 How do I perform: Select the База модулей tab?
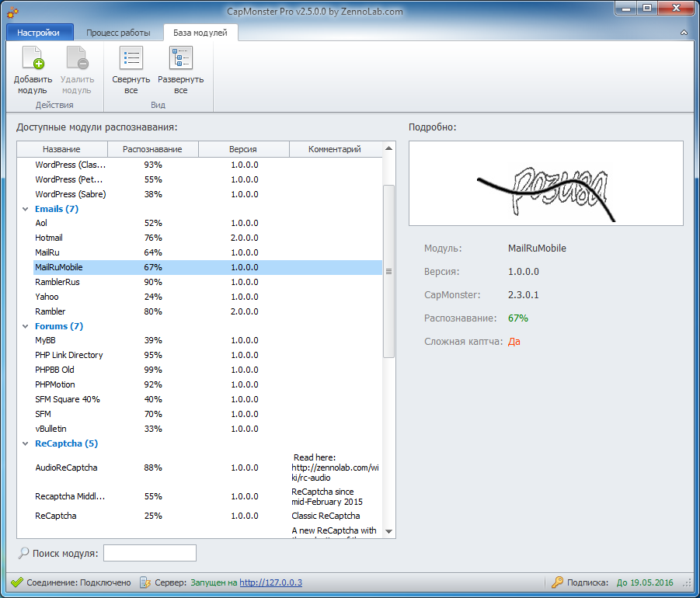(200, 33)
